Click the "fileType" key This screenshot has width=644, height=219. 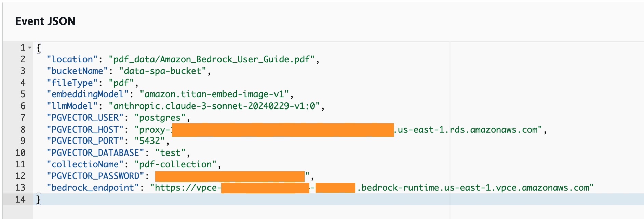point(72,83)
